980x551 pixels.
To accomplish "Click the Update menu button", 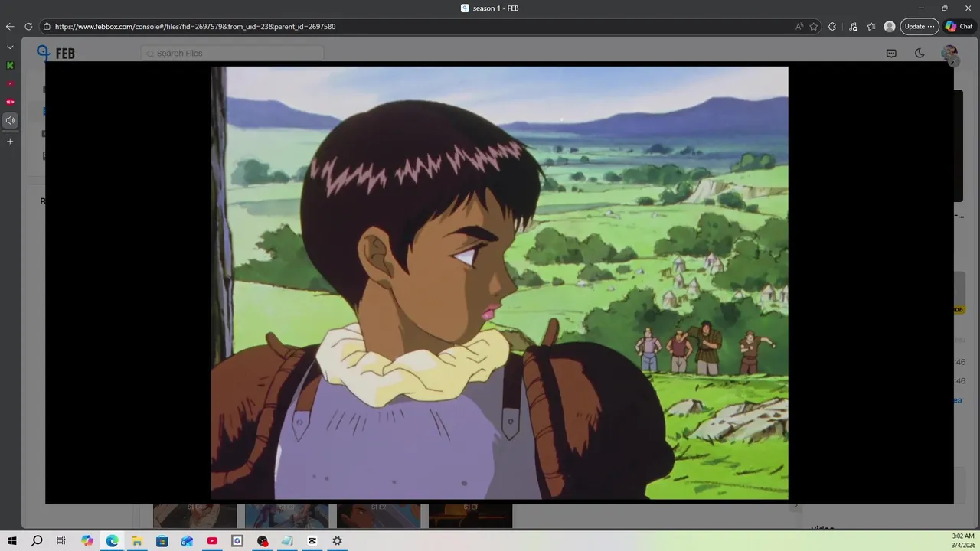I will (x=920, y=26).
